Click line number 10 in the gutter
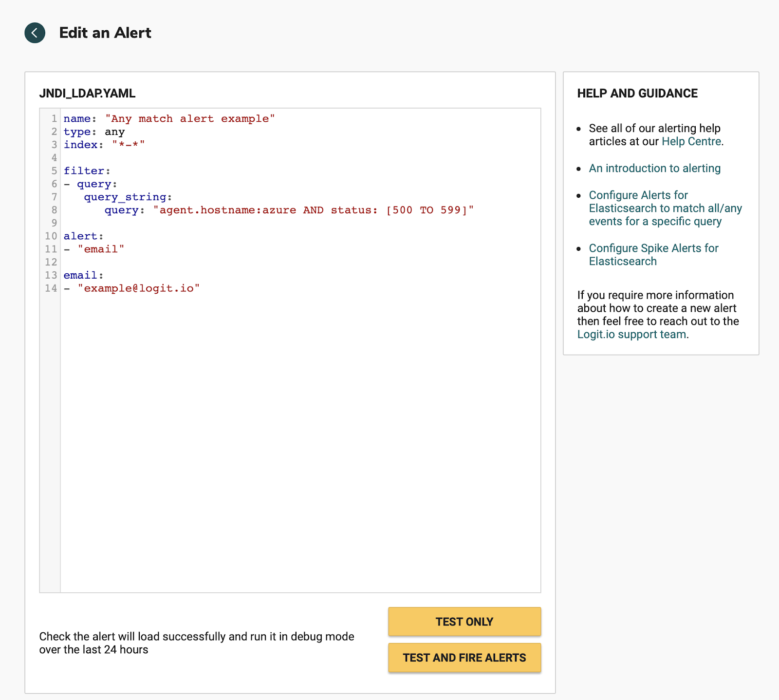The width and height of the screenshot is (779, 700). tap(51, 236)
